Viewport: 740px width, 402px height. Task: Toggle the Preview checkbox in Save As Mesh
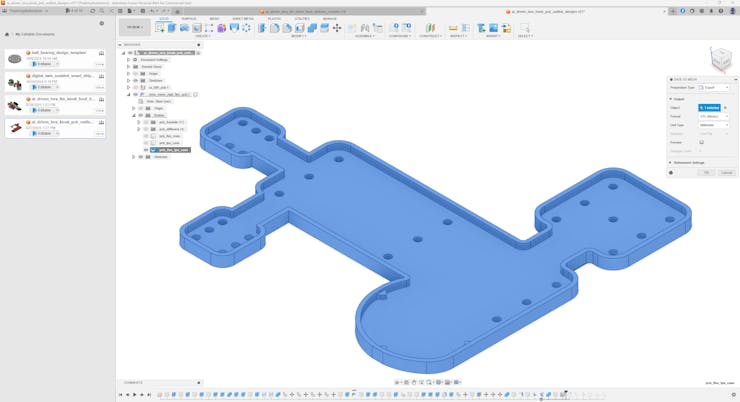pos(702,142)
